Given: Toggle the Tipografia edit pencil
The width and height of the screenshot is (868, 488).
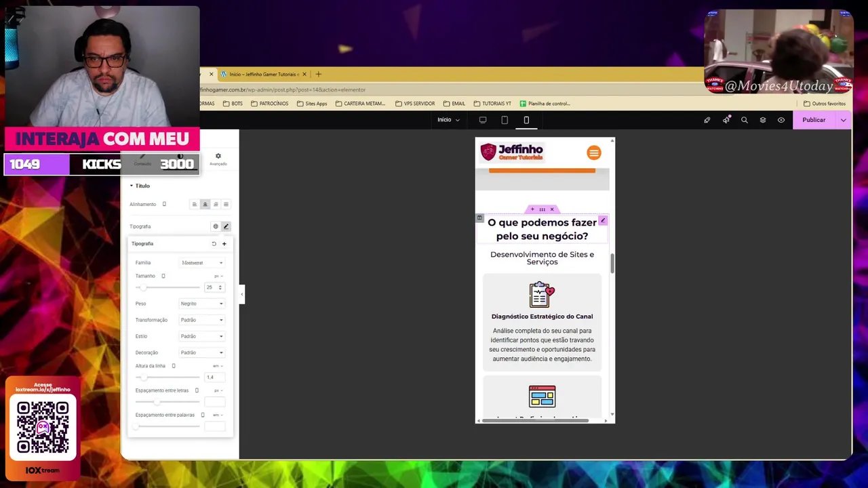Looking at the screenshot, I should click(x=226, y=226).
